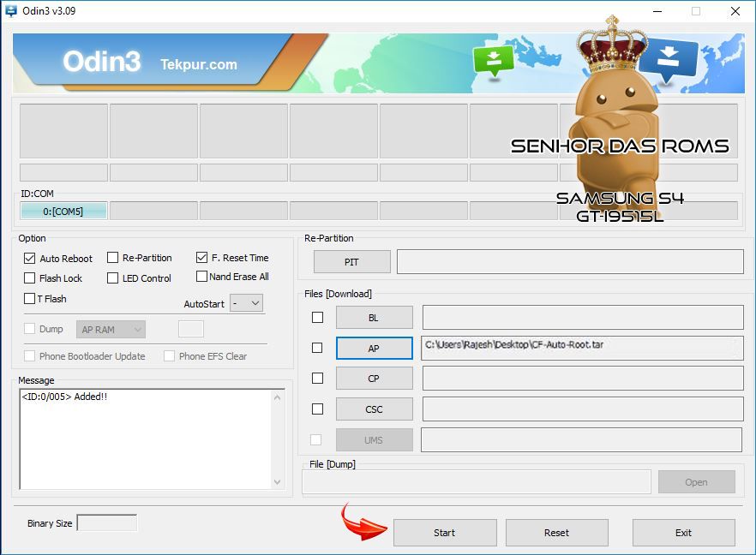756x555 pixels.
Task: Choose a bootloader file with BL button
Action: tap(374, 318)
